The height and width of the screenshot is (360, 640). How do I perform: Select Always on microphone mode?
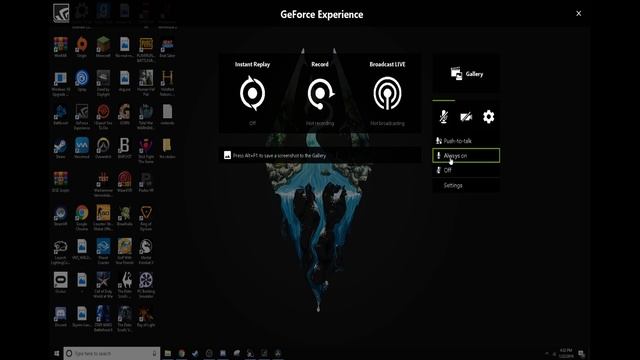tap(466, 156)
